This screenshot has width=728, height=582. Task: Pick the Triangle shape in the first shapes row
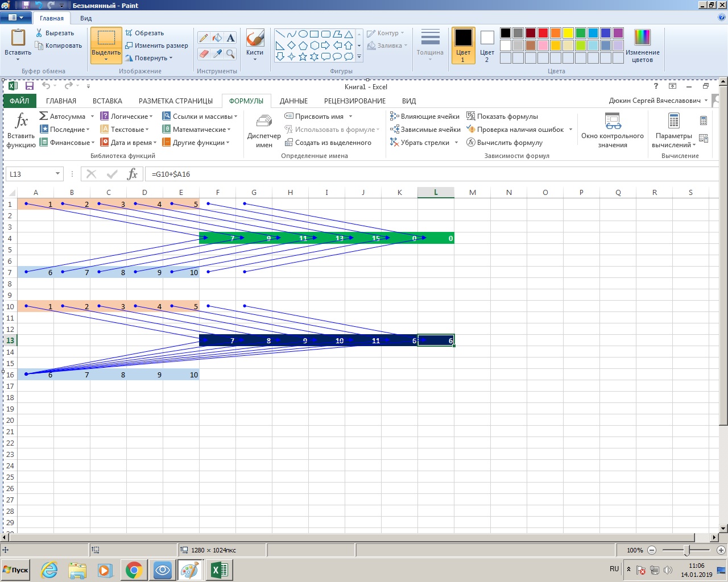tap(348, 34)
